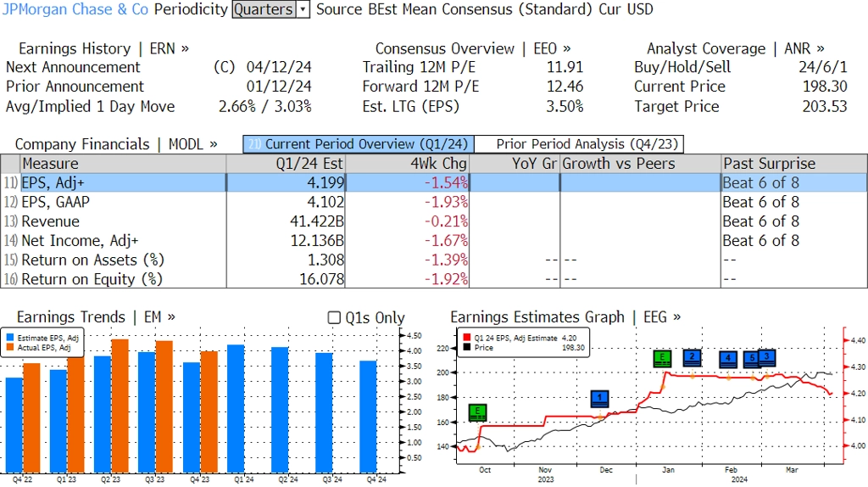Click blue marker 4 on estimates graph
The height and width of the screenshot is (487, 868).
pyautogui.click(x=728, y=359)
